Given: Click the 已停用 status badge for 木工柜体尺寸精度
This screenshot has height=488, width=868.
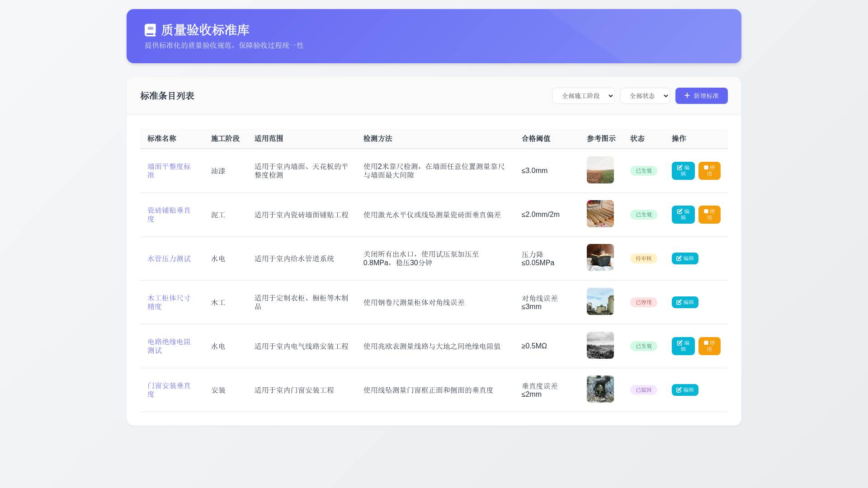Looking at the screenshot, I should pyautogui.click(x=643, y=302).
